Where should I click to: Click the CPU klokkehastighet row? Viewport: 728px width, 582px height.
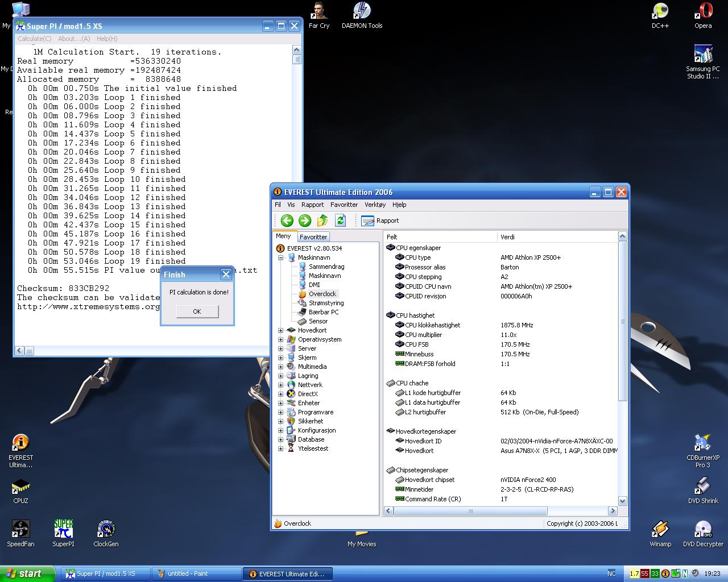[x=500, y=325]
